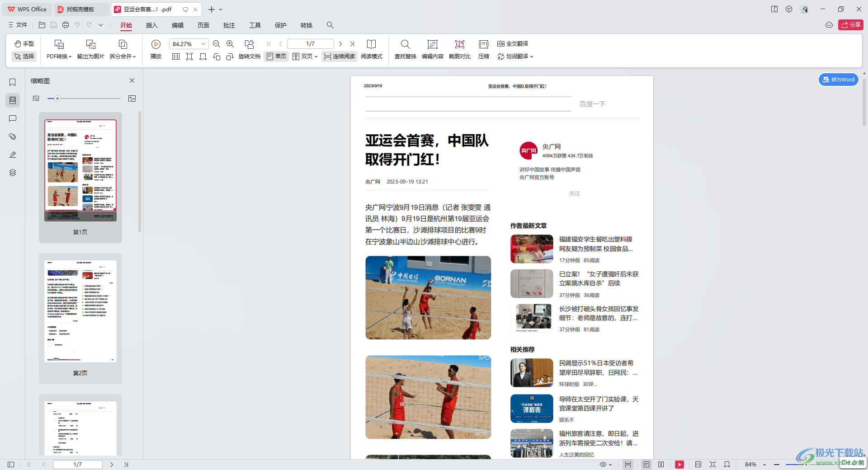This screenshot has width=868, height=470.
Task: Toggle double page in status bar
Action: [x=661, y=464]
